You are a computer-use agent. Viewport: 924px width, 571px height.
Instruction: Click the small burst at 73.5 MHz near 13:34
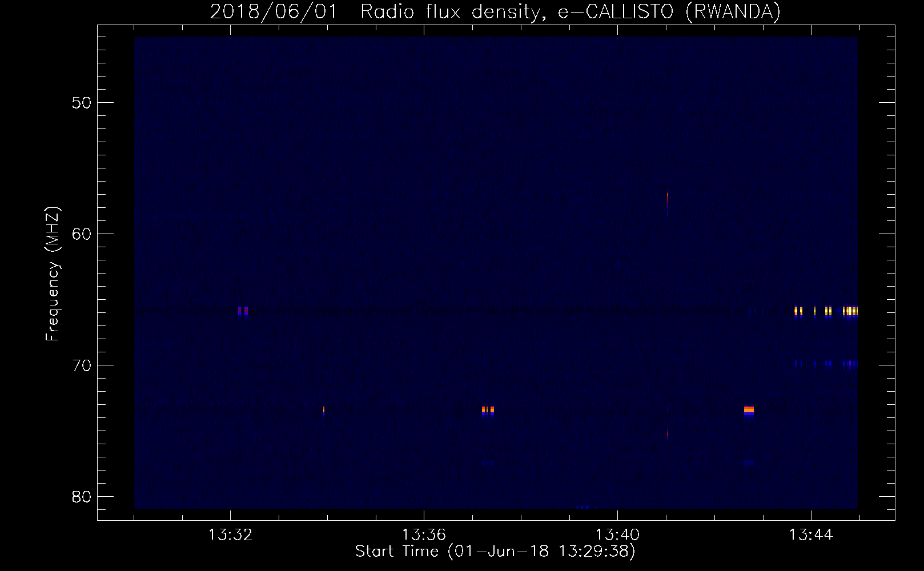(324, 411)
